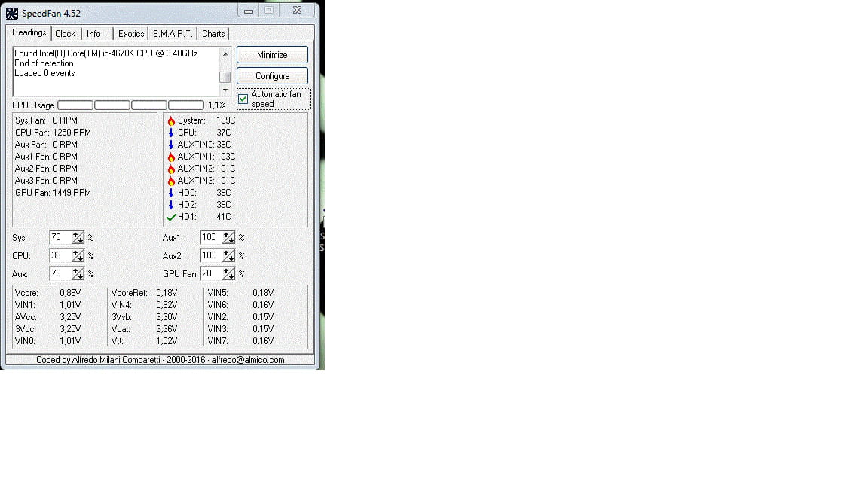868x488 pixels.
Task: Click the Aux2 fan speed stepper arrows
Action: coord(228,255)
